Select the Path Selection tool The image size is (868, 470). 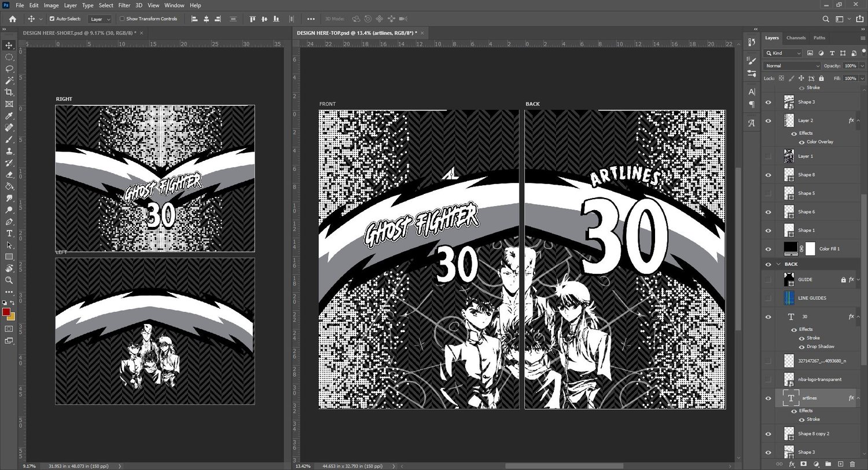(9, 245)
